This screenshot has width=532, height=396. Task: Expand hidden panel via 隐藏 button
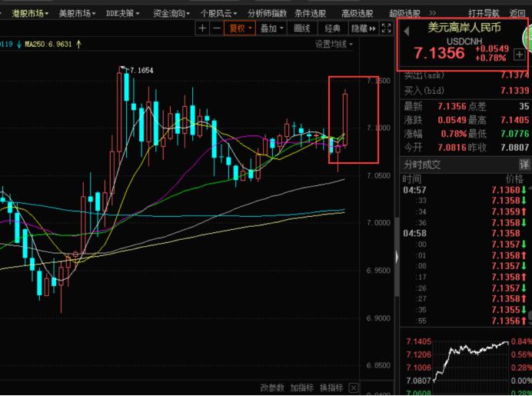[x=364, y=28]
